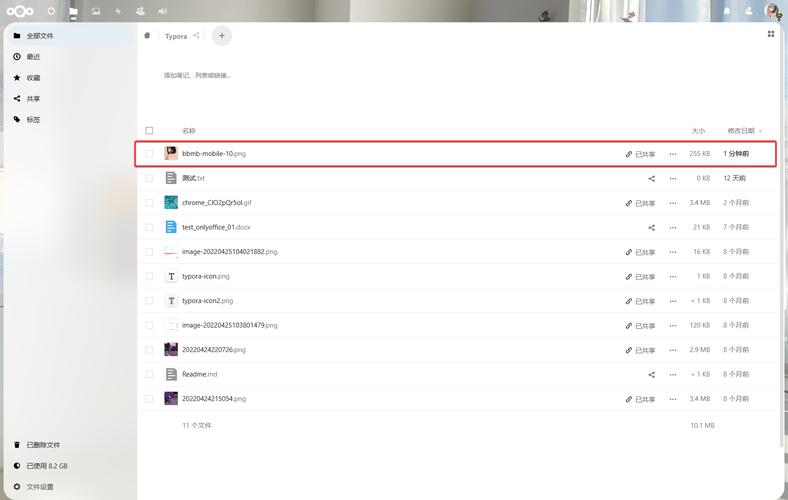The image size is (788, 500).
Task: Open the Nextcloud logo home
Action: click(x=20, y=11)
